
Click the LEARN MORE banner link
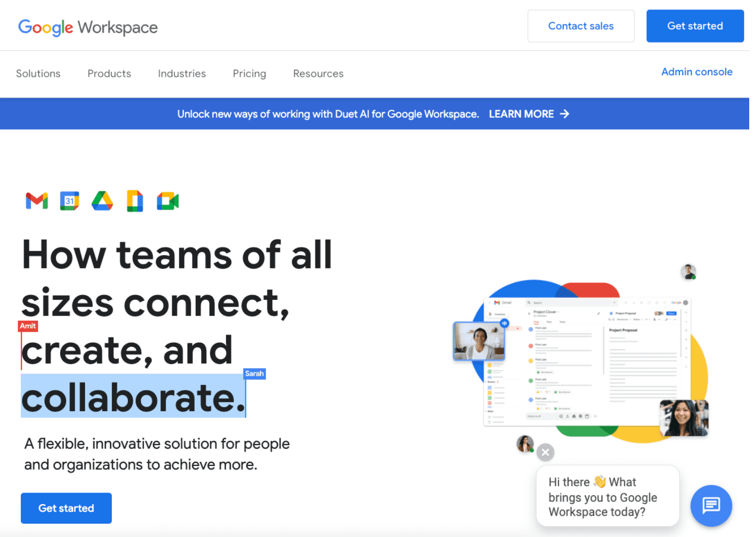click(521, 114)
